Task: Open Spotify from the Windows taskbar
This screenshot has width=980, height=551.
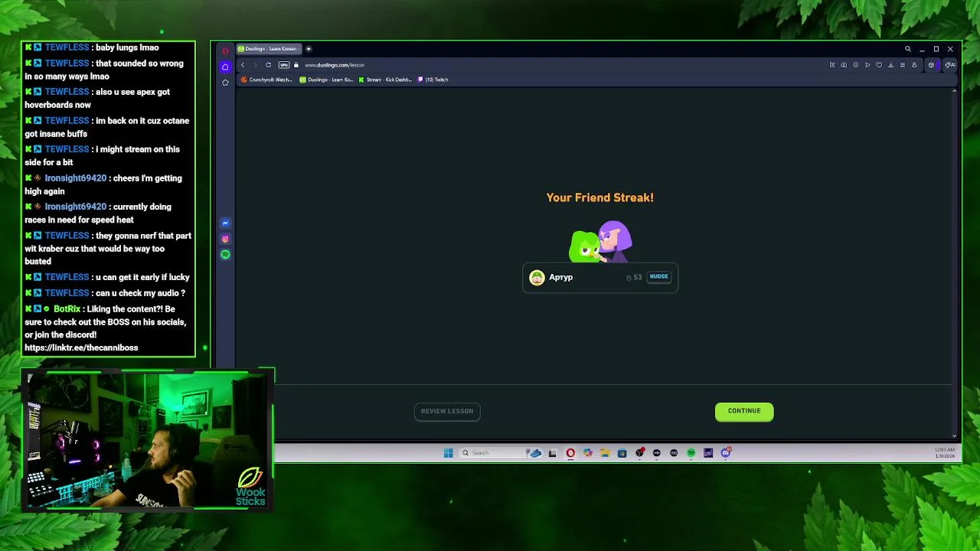Action: click(691, 453)
